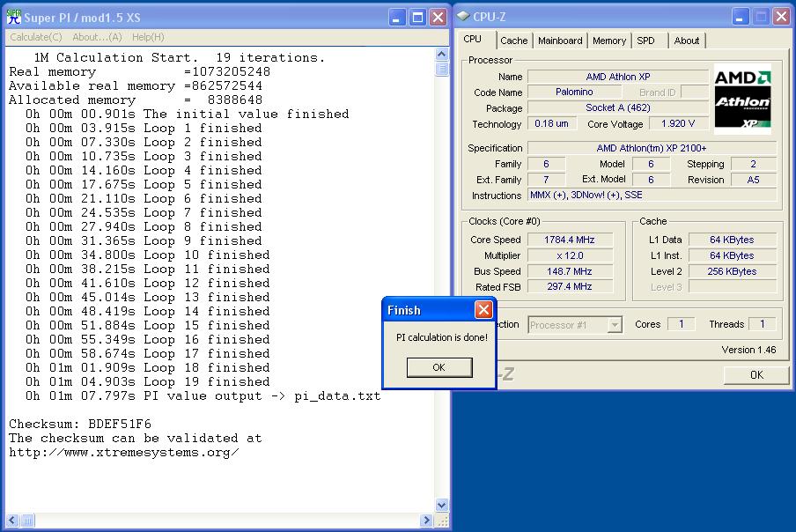Click the Name field AMD Athlon XP
The width and height of the screenshot is (796, 532).
click(618, 77)
